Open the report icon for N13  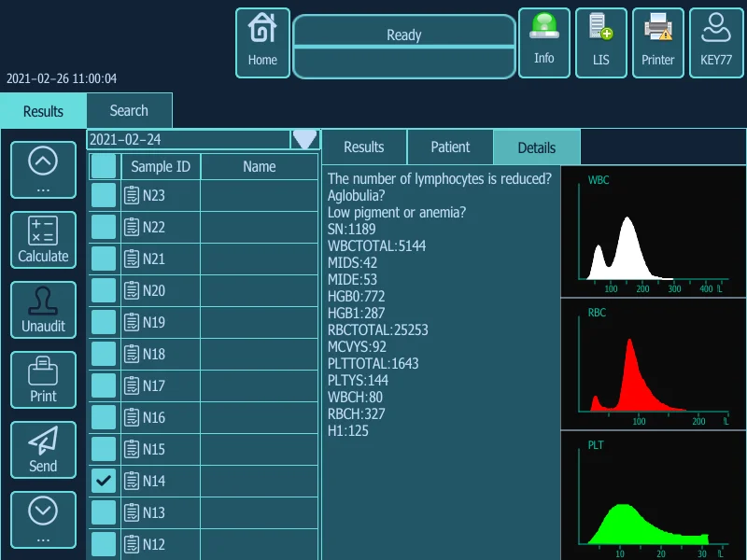click(x=132, y=512)
